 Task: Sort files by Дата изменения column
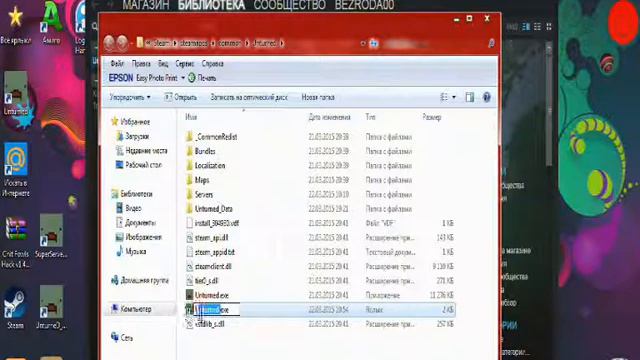329,118
